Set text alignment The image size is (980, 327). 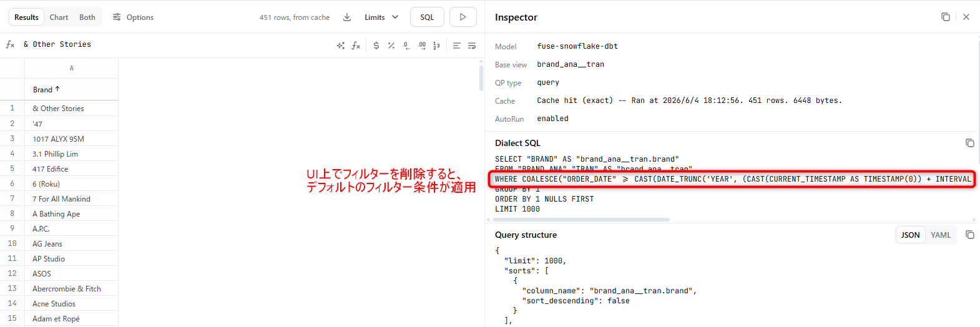click(457, 46)
